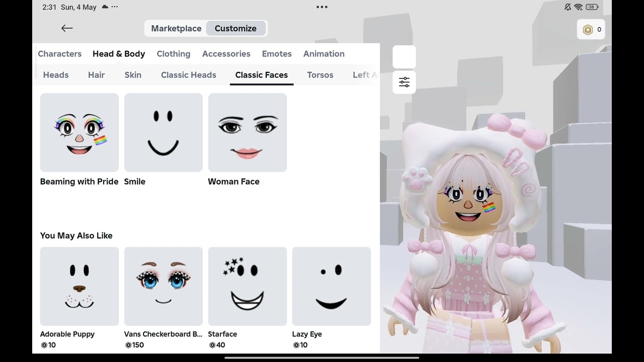Viewport: 644px width, 362px height.
Task: Equip the Smile face thumbnail
Action: coord(164,133)
